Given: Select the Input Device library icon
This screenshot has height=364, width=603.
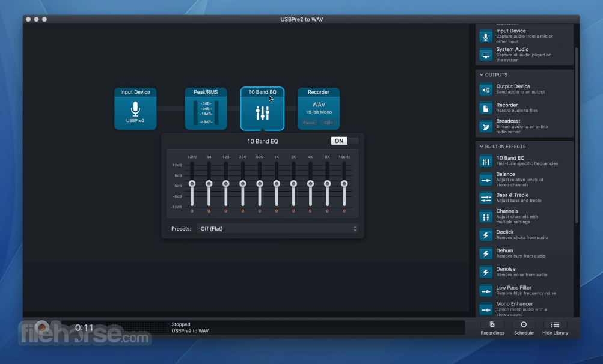Looking at the screenshot, I should coord(486,37).
